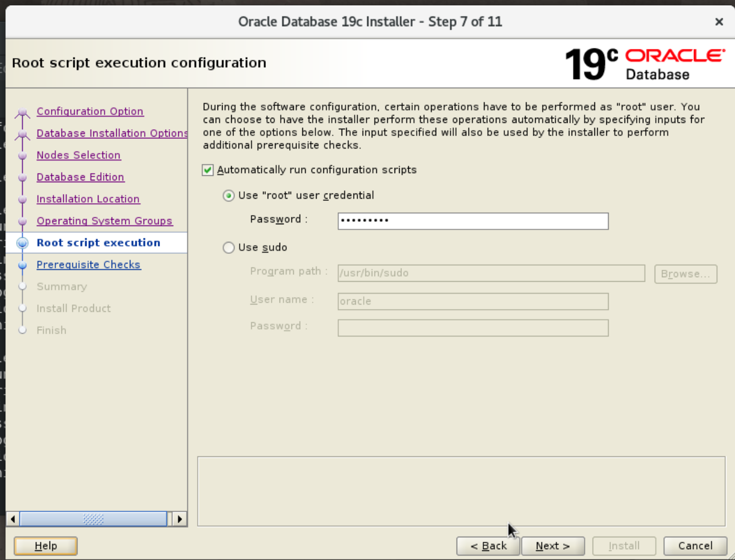Select Use "root" user credential option
This screenshot has width=735, height=560.
point(229,196)
